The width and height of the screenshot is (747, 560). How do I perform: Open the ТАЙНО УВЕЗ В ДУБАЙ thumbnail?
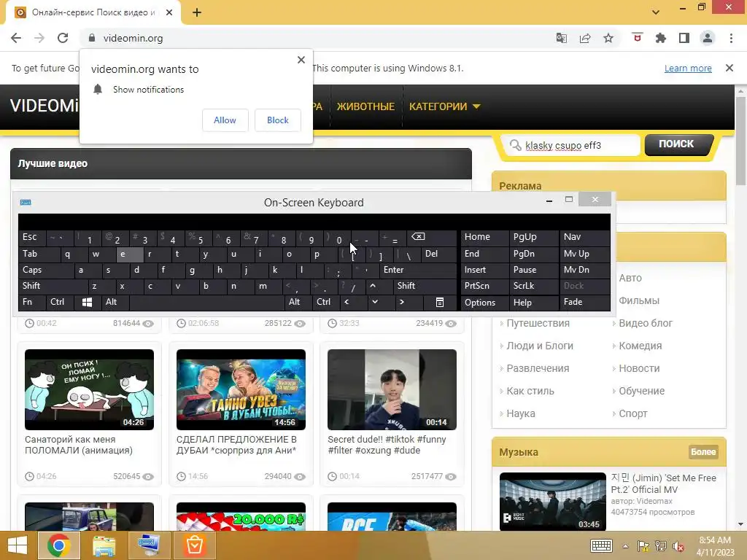[241, 389]
